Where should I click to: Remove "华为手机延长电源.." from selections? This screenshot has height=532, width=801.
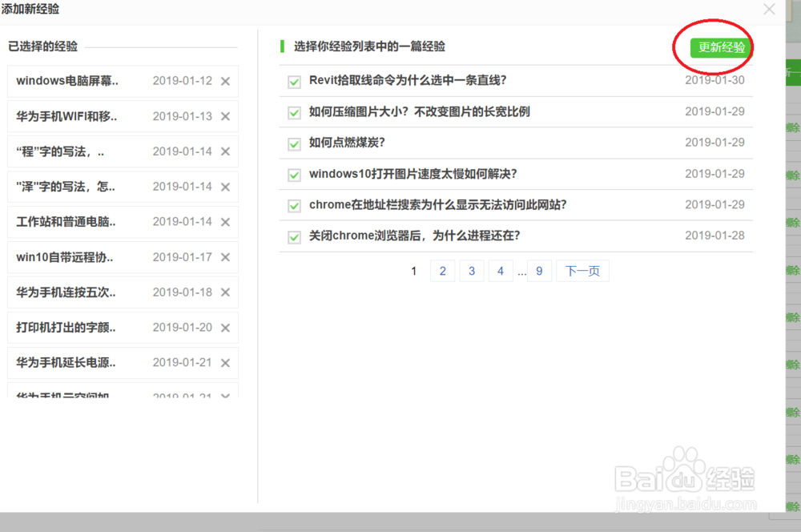[x=227, y=363]
